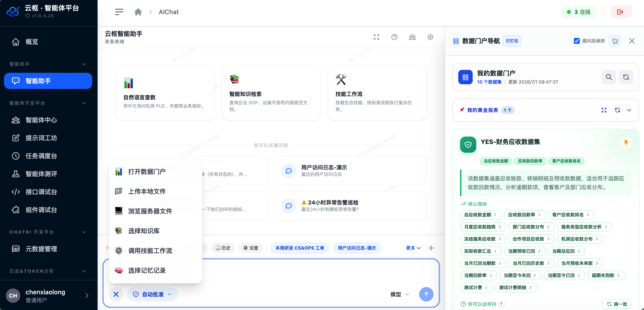The image size is (644, 310).
Task: Select the 智能助手 sidebar item
Action: 48,81
